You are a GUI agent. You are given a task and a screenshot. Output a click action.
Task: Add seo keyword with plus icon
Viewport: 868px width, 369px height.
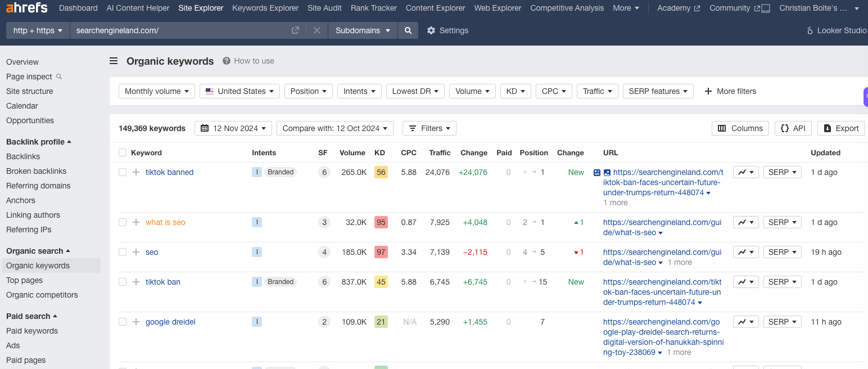pos(135,252)
